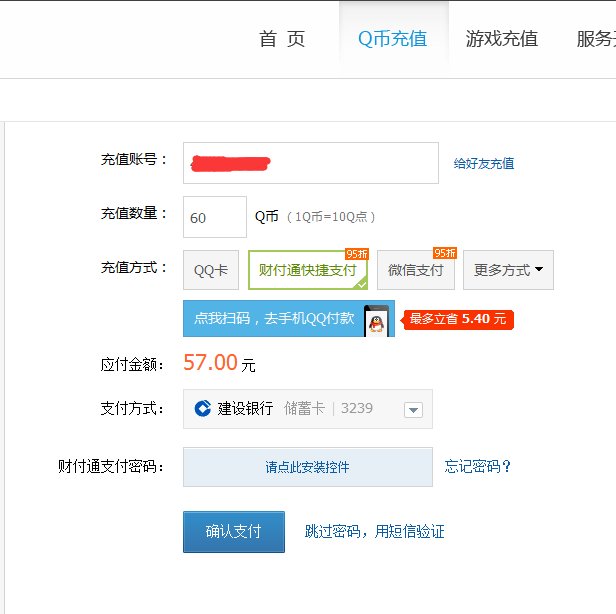Select 微信支付 payment option
This screenshot has width=616, height=614.
(416, 270)
